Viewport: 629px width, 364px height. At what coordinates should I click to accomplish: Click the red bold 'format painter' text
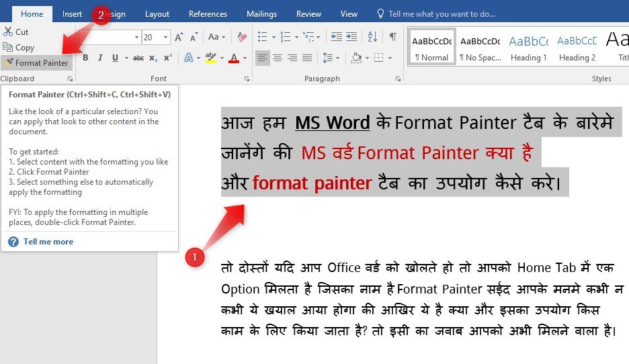click(312, 183)
